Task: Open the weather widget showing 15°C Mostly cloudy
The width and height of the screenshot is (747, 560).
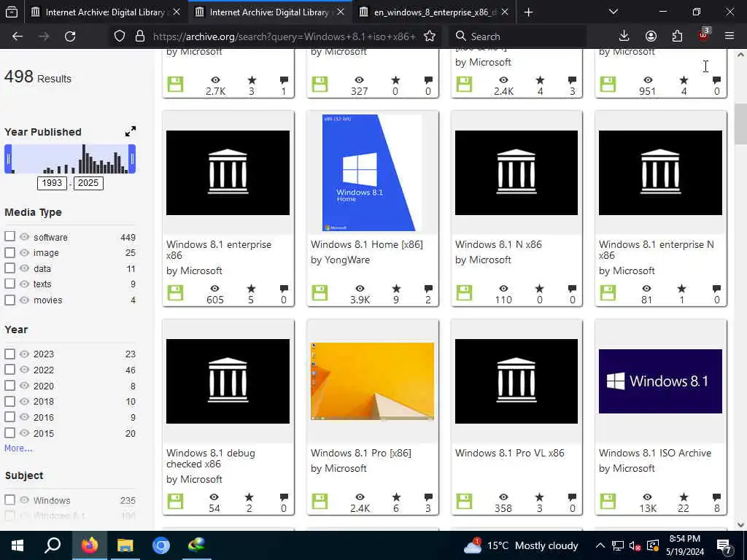Action: pos(522,545)
